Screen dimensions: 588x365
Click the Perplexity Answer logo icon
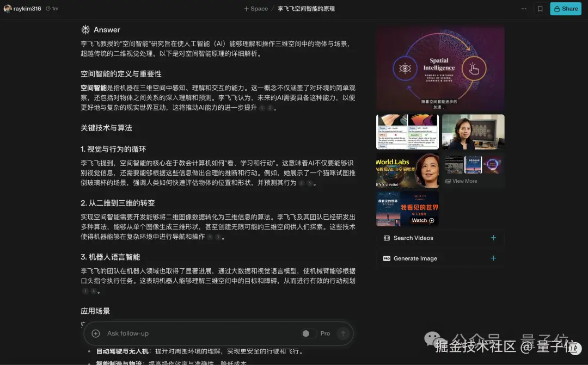pyautogui.click(x=85, y=29)
